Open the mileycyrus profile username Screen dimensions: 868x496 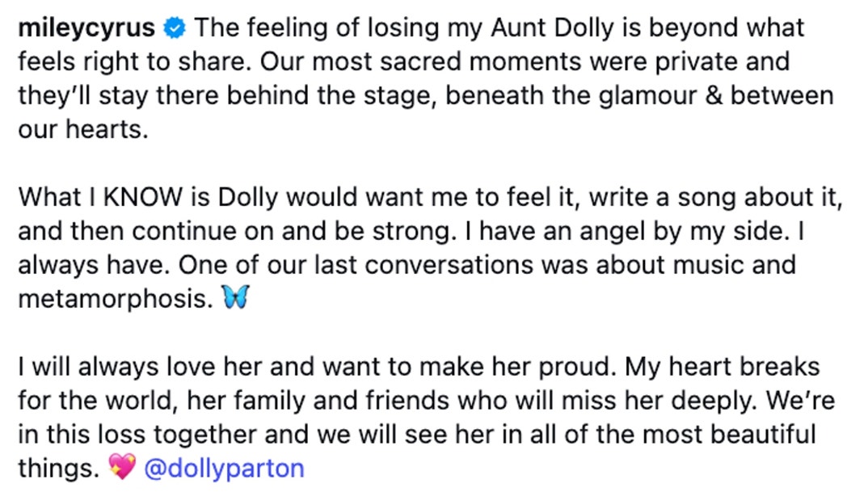[x=86, y=28]
